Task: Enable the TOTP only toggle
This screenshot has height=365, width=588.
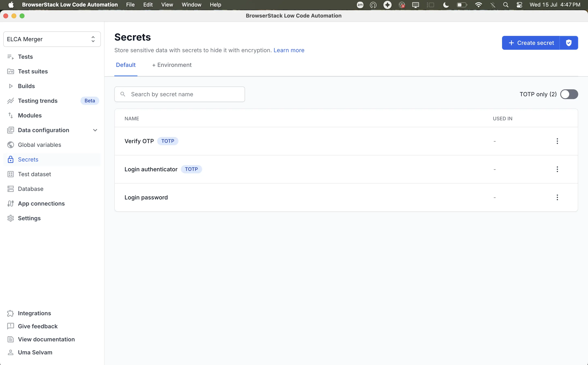Action: [x=569, y=94]
